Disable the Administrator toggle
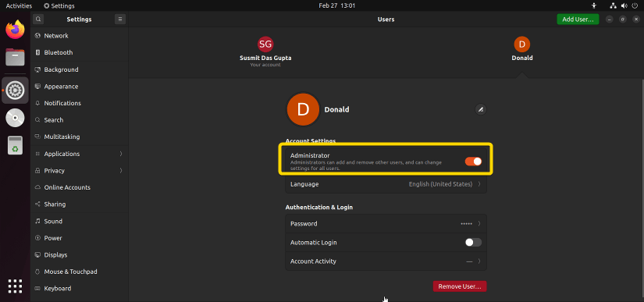 coord(473,162)
